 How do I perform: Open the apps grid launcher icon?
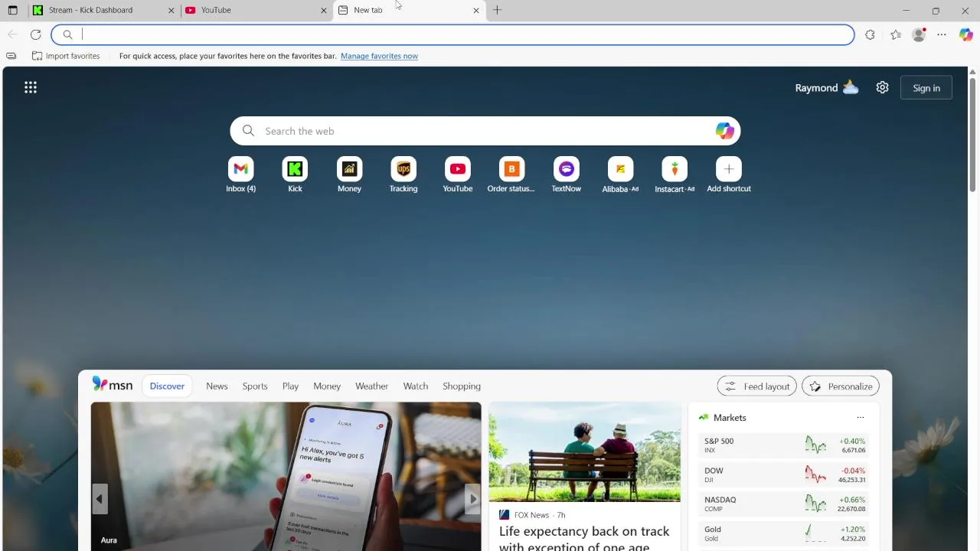pyautogui.click(x=31, y=88)
